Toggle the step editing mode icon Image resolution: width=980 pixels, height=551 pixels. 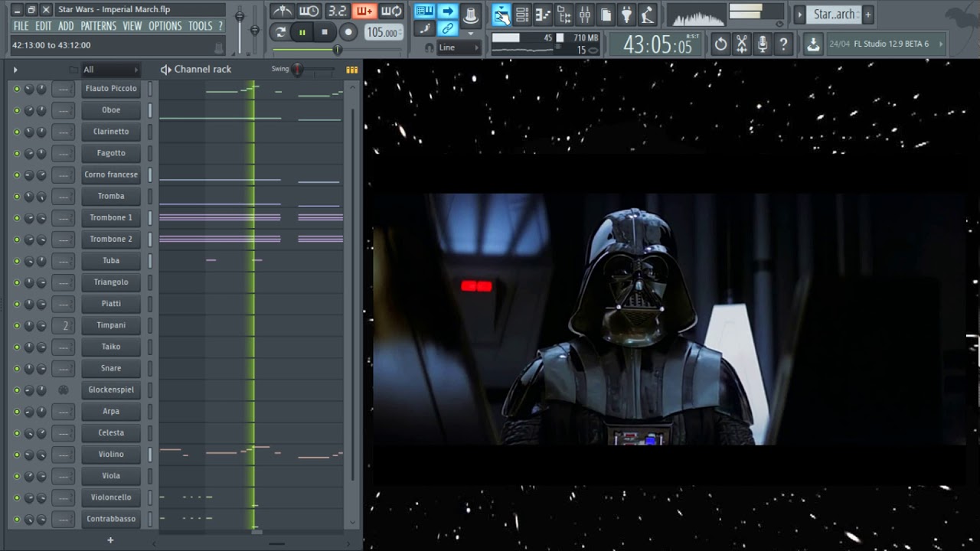click(x=425, y=29)
